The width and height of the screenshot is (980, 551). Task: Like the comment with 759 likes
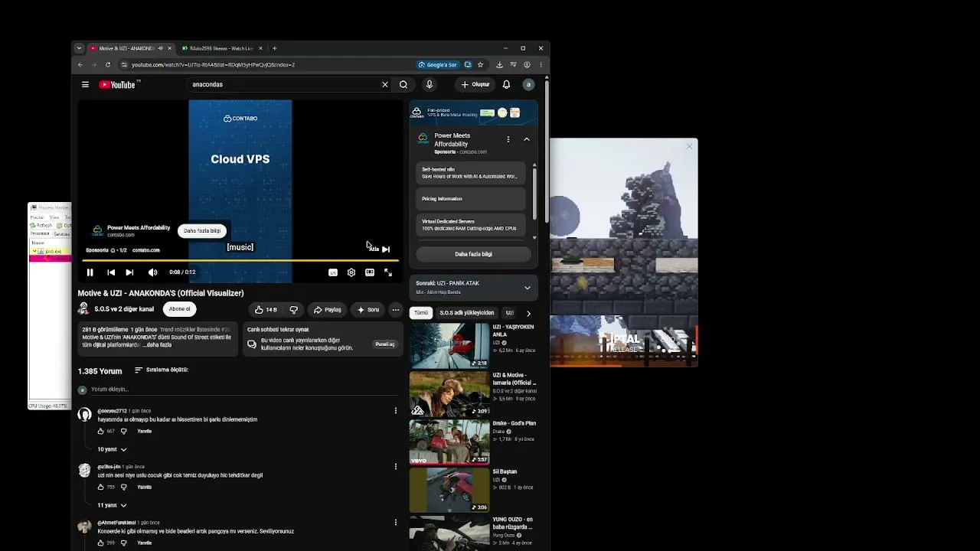tap(100, 487)
